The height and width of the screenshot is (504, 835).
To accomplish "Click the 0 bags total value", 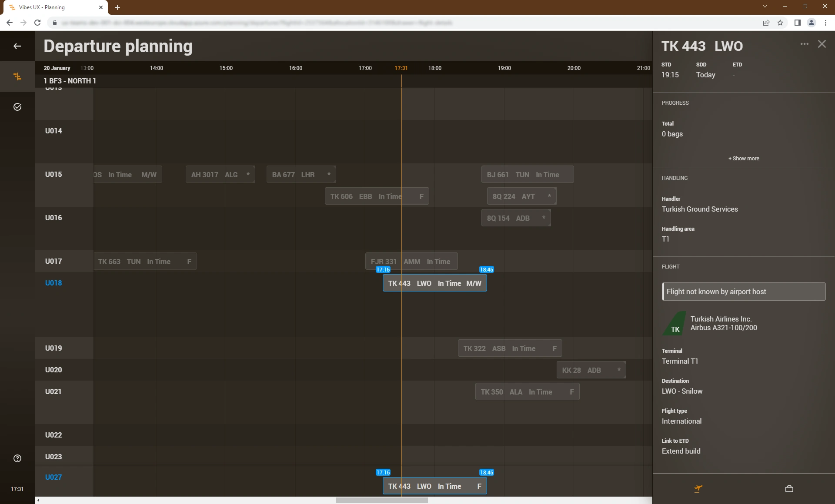I will pyautogui.click(x=672, y=134).
